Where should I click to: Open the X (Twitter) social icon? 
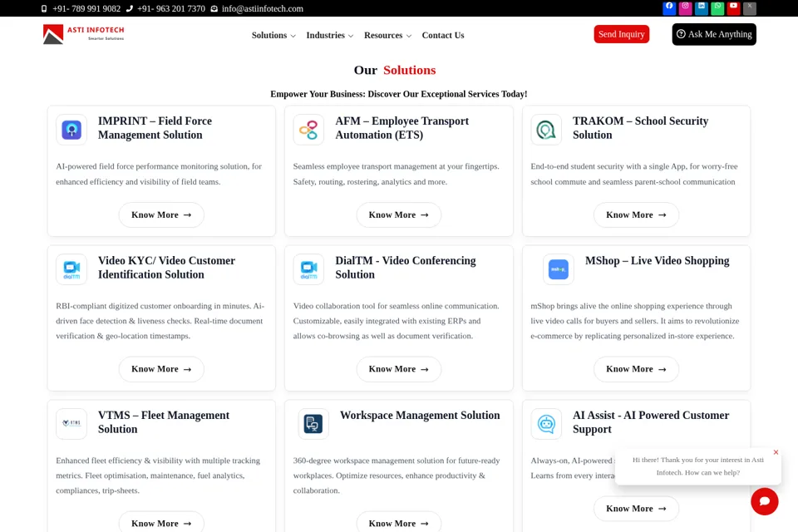(x=750, y=7)
